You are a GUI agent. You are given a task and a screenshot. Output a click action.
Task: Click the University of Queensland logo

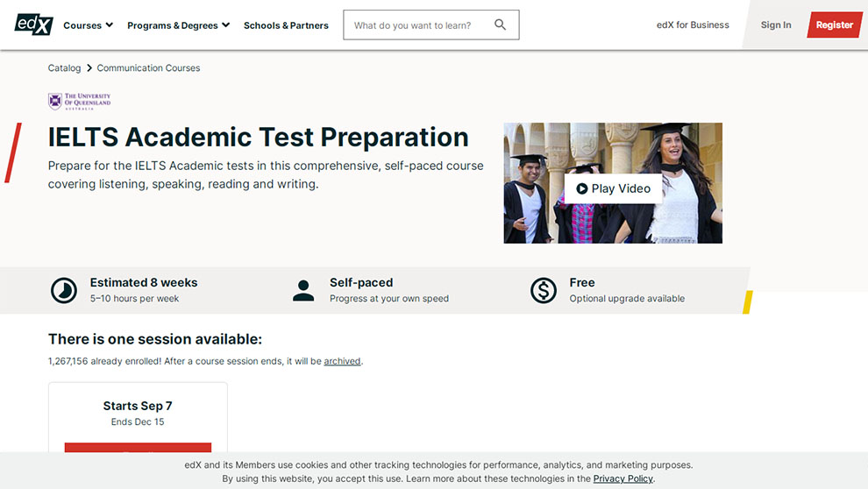79,102
